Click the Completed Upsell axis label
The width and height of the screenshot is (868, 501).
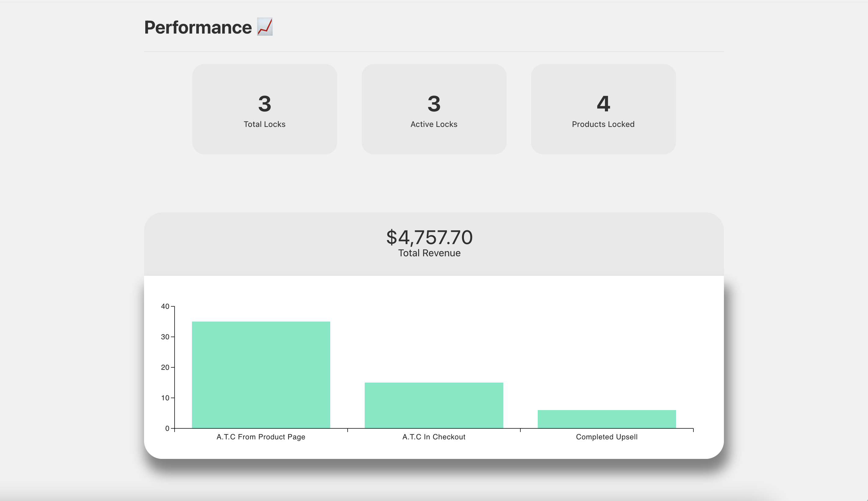click(606, 437)
